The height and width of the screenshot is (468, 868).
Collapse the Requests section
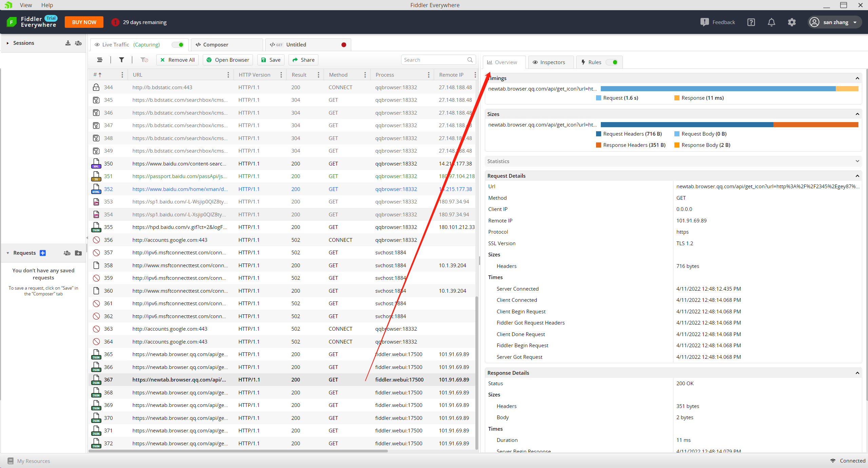coord(7,253)
